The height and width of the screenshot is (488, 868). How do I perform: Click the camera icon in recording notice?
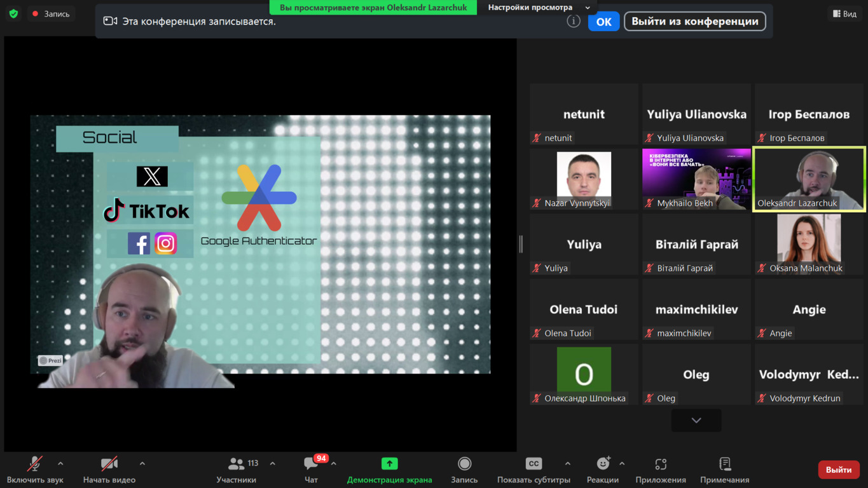click(110, 21)
